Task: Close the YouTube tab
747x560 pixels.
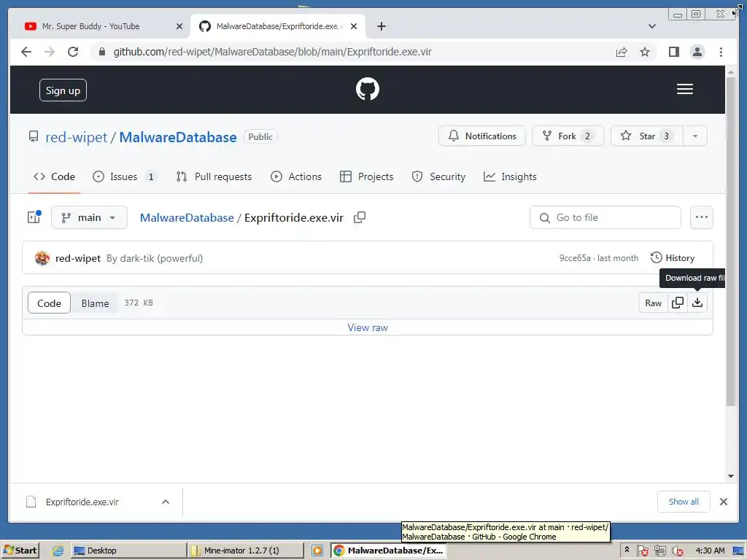Action: [179, 26]
